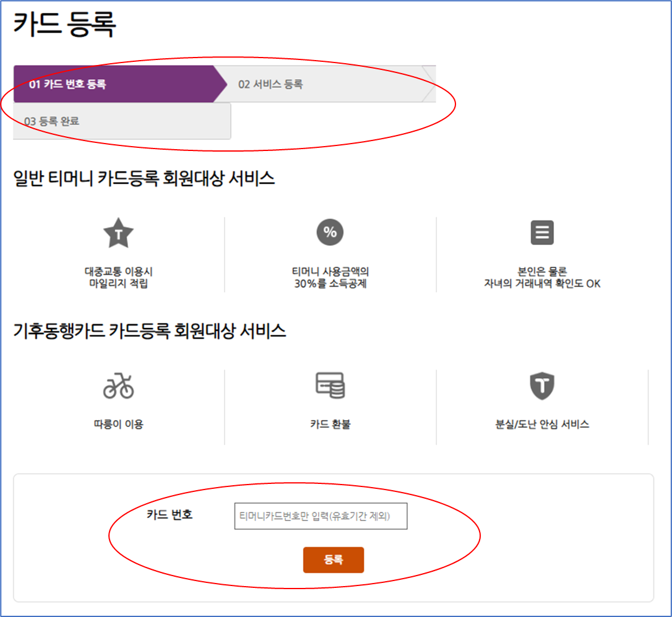Image resolution: width=672 pixels, height=617 pixels.
Task: Click the 자녀의 거래내역 확인도 OK text
Action: pyautogui.click(x=542, y=283)
